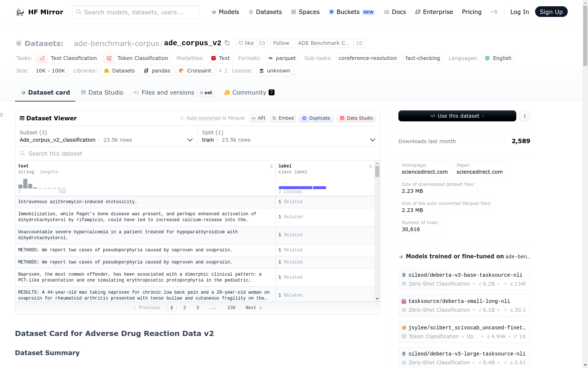The image size is (588, 368).
Task: Click the search magnifier icon in the top bar
Action: (79, 12)
